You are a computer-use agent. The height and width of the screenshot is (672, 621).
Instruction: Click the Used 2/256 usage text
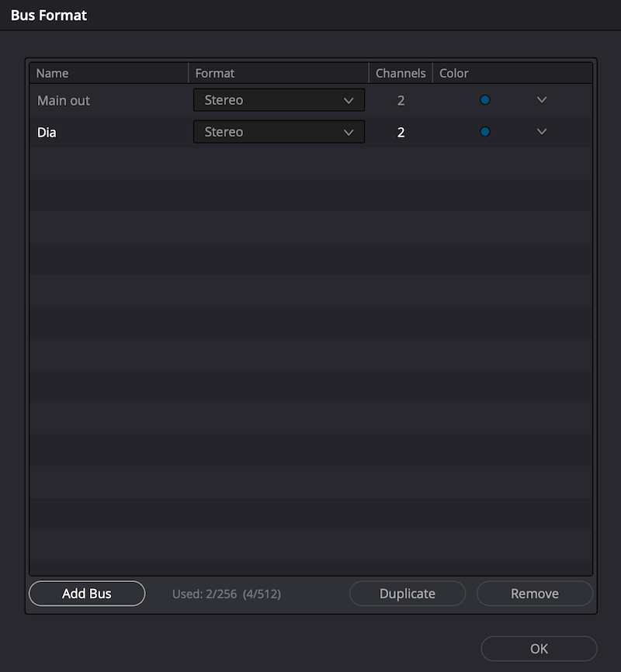pos(227,594)
